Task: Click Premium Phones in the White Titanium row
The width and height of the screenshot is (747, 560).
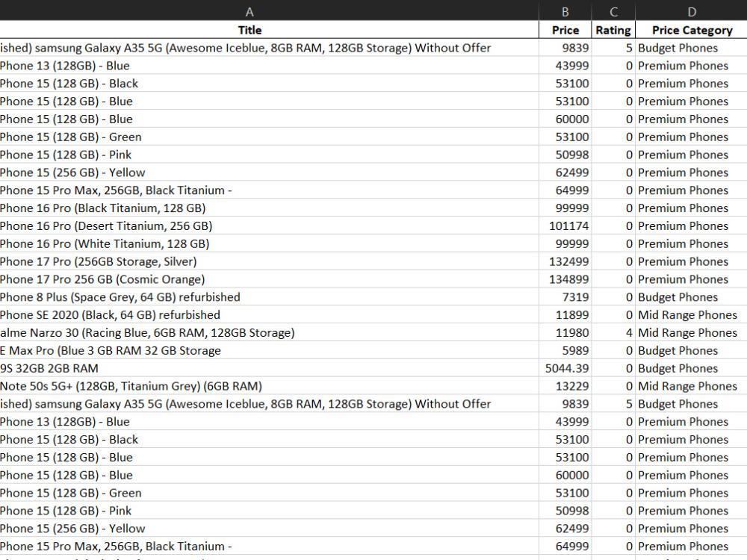Action: coord(691,244)
